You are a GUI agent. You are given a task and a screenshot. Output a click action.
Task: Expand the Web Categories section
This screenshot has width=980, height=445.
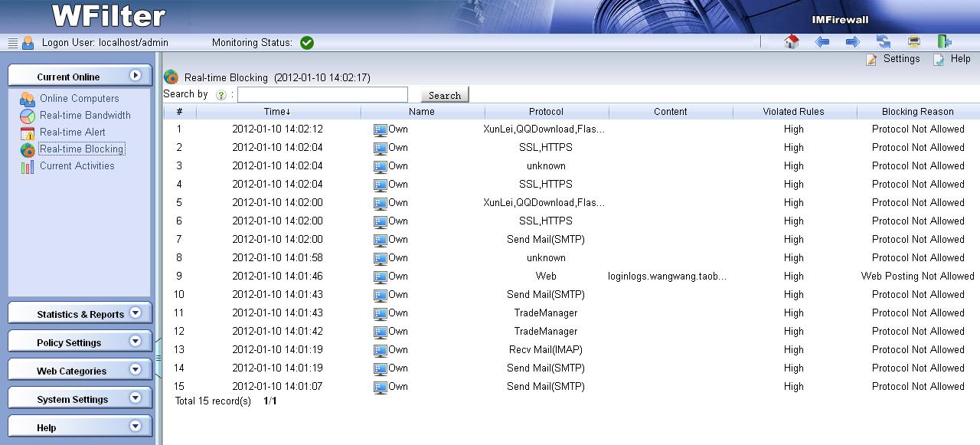(x=80, y=370)
